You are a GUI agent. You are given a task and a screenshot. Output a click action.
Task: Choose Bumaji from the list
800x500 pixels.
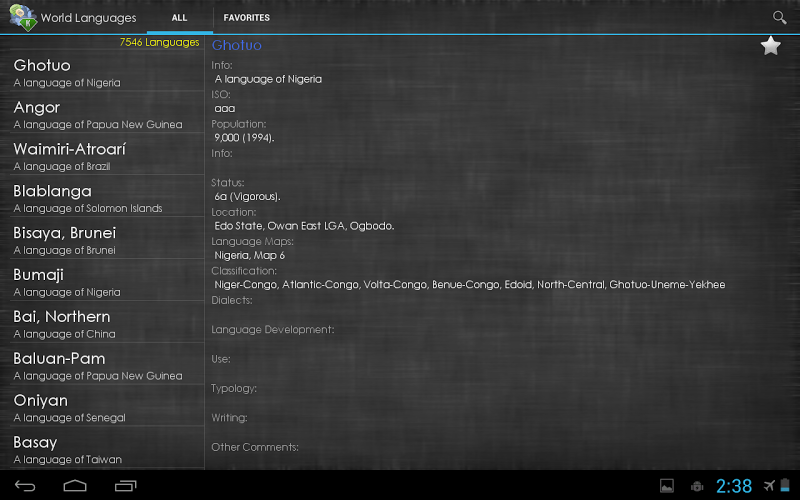tap(107, 282)
